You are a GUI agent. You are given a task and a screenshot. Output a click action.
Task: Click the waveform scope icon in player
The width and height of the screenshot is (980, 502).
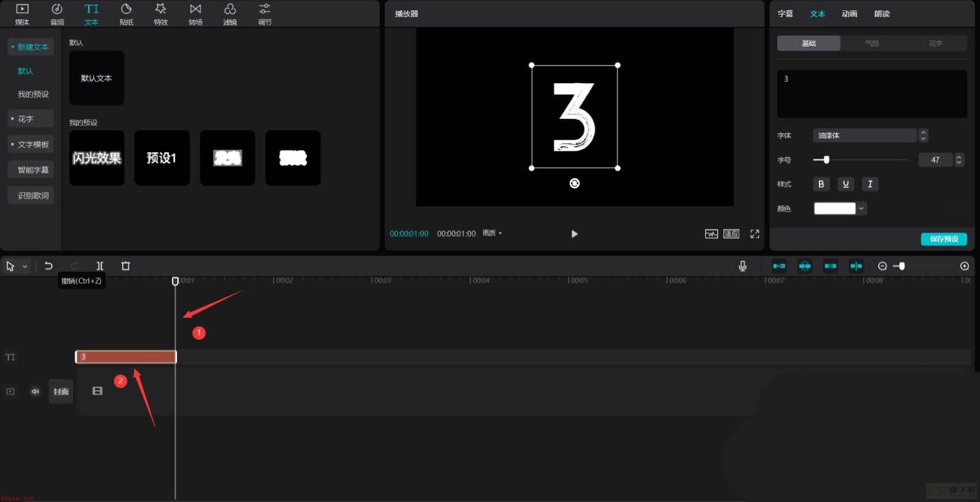tap(711, 234)
